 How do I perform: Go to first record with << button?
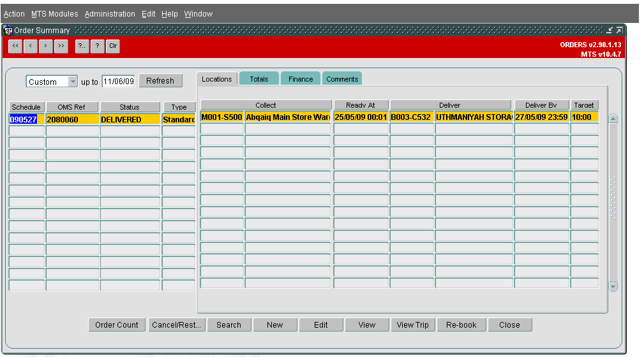(x=15, y=46)
